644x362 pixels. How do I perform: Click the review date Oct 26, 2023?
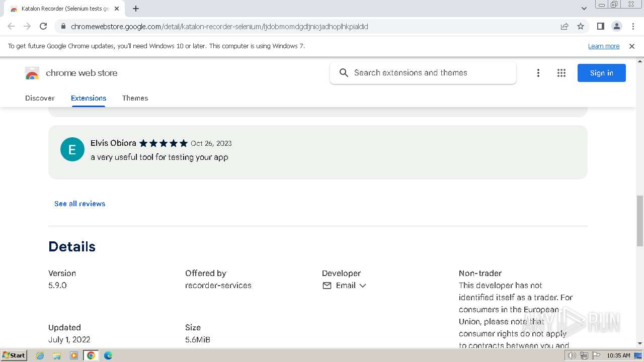pos(211,143)
